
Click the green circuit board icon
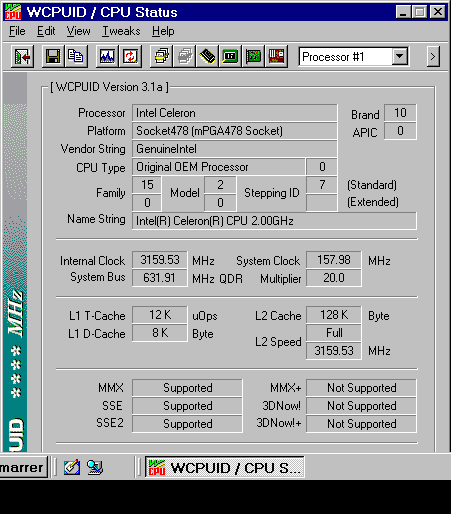[x=253, y=57]
